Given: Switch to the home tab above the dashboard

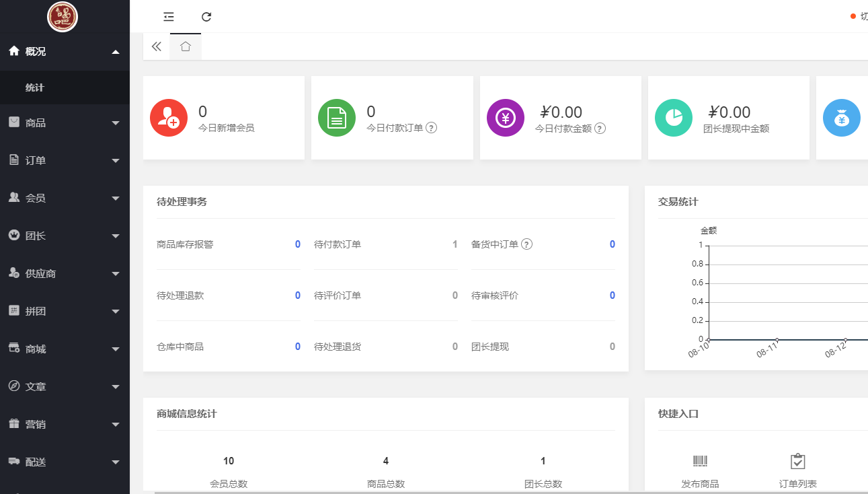Looking at the screenshot, I should [x=185, y=46].
